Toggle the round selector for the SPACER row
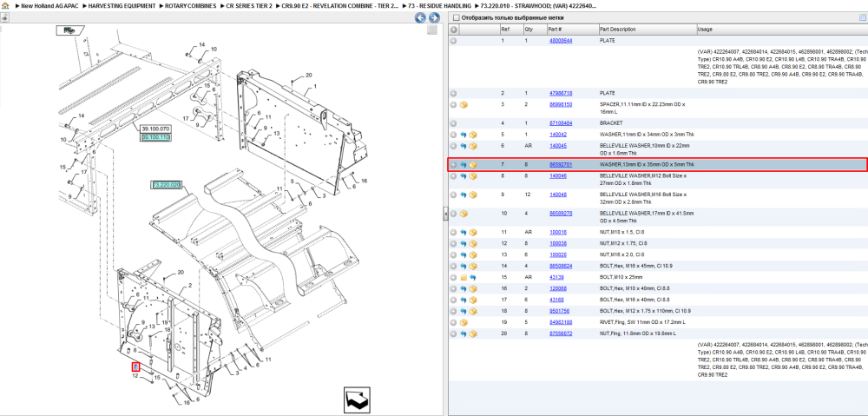The image size is (868, 416). click(x=453, y=105)
